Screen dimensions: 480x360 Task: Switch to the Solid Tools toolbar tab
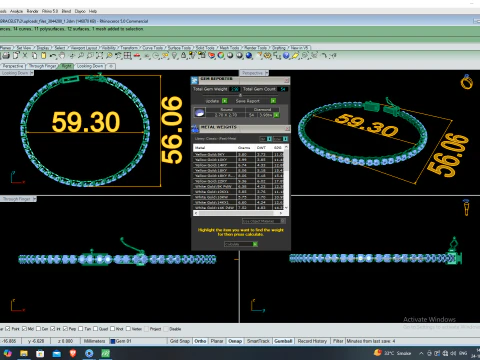205,48
